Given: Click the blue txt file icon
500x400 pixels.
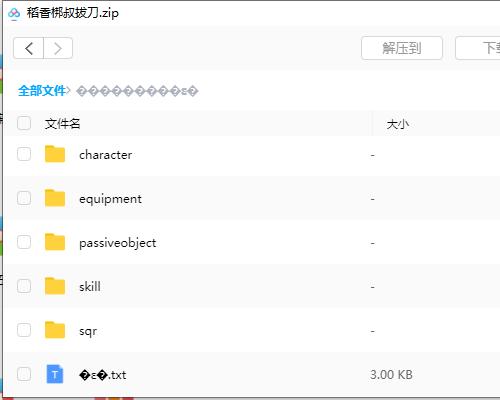Looking at the screenshot, I should (55, 374).
